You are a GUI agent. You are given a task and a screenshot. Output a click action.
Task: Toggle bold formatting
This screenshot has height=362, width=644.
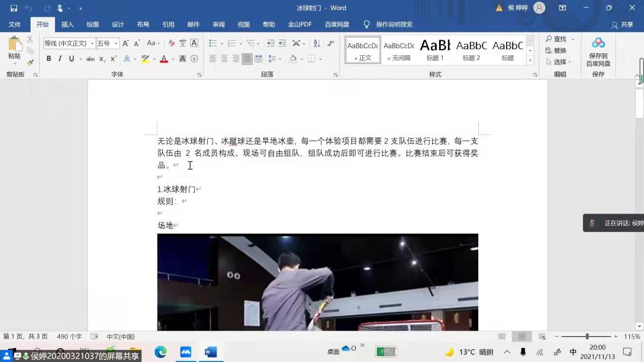49,59
